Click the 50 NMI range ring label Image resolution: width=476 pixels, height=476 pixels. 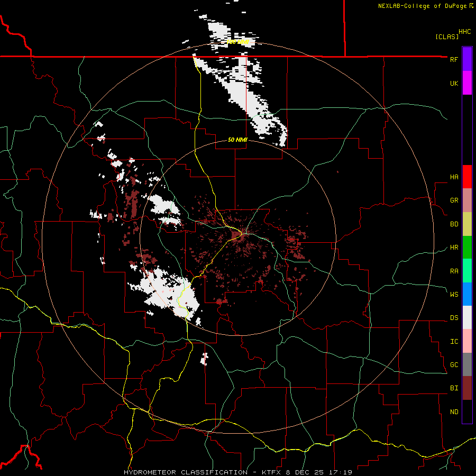coord(237,140)
